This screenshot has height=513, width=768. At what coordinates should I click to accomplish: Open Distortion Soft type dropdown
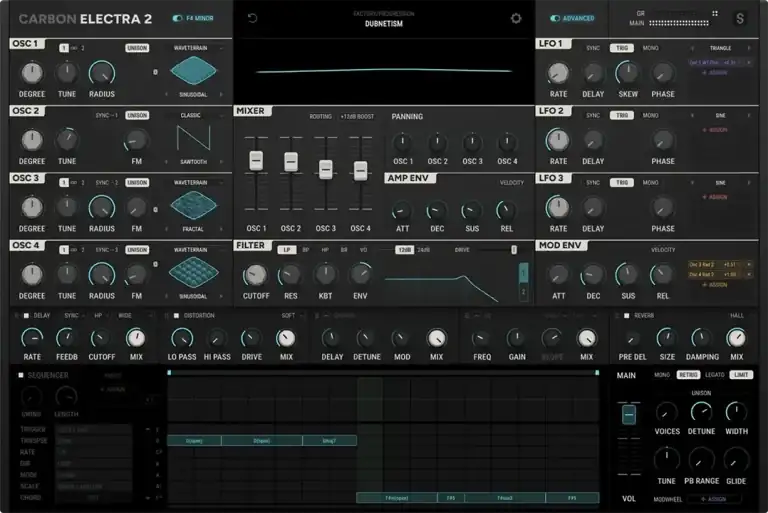[x=292, y=316]
